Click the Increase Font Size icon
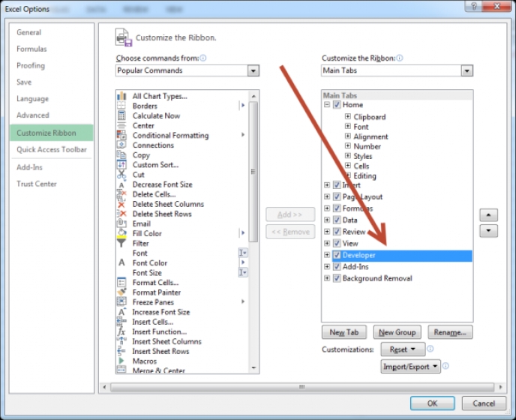 tap(121, 312)
